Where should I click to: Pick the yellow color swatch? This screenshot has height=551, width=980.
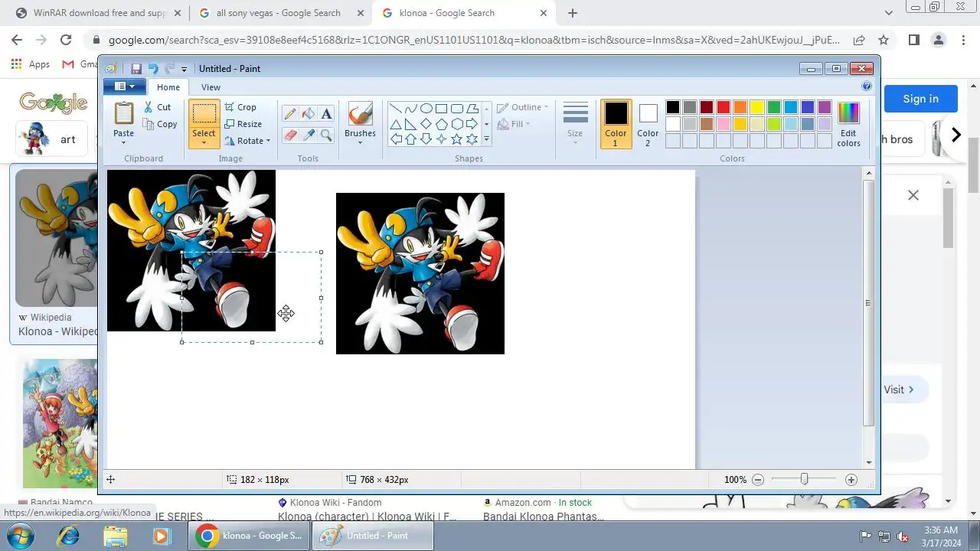pos(757,107)
